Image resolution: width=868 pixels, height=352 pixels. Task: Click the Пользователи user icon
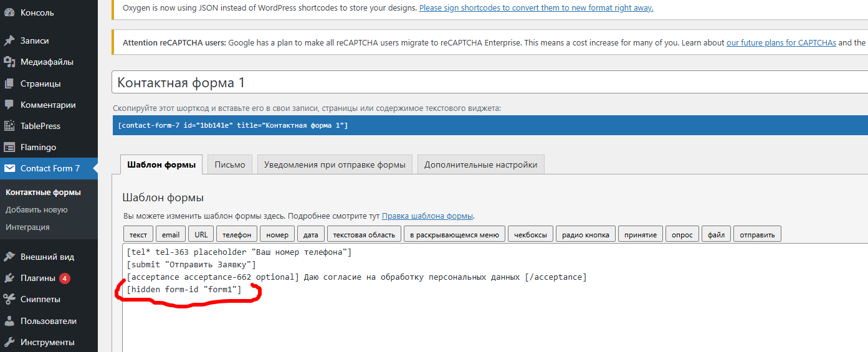[9, 321]
